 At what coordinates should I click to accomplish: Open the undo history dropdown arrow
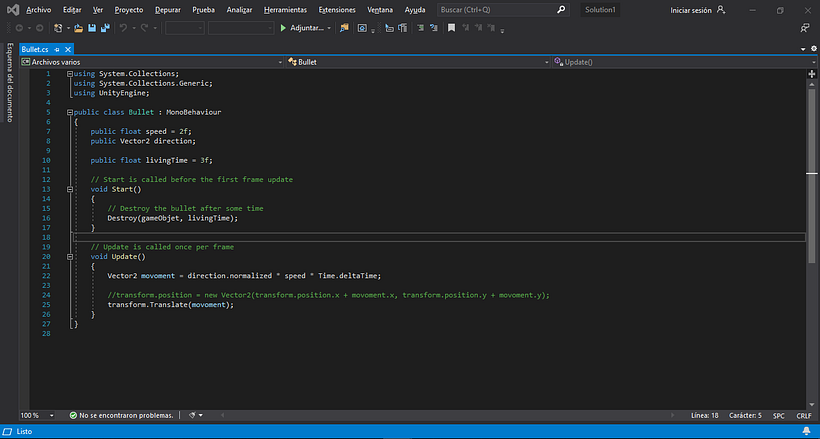(134, 28)
